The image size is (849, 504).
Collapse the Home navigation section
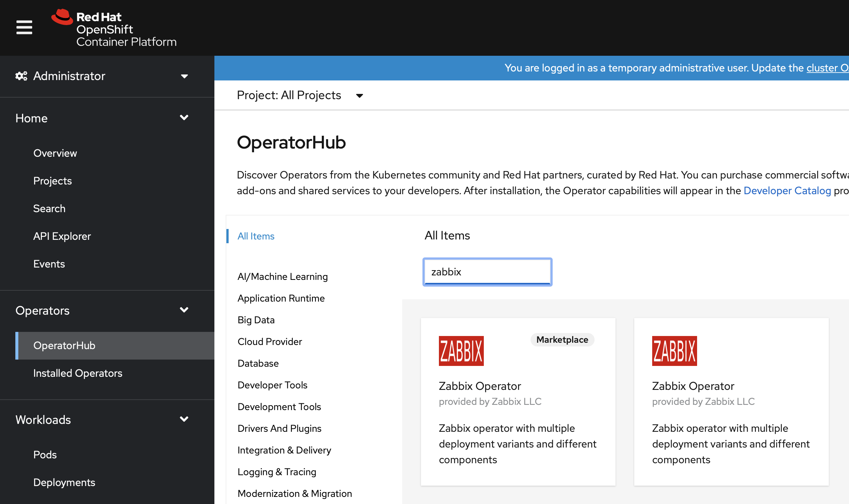pos(184,118)
